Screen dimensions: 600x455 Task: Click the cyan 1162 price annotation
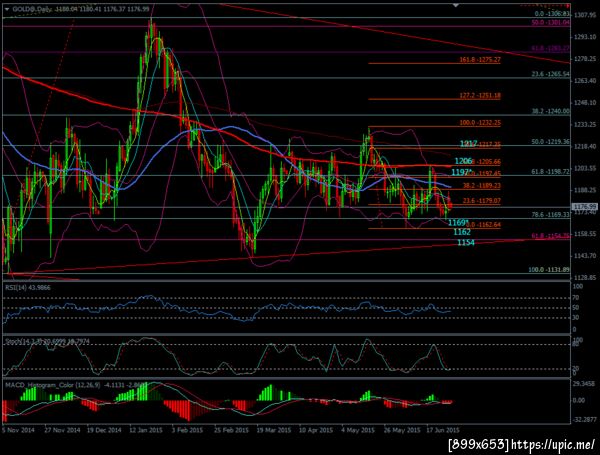[462, 232]
